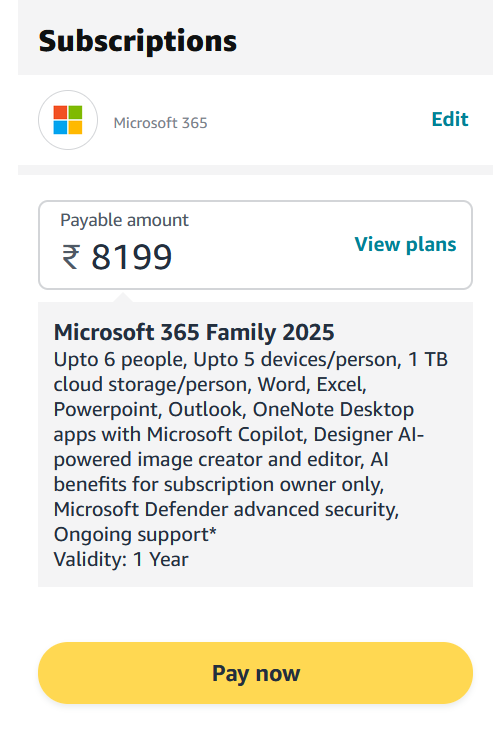Click the Upto 6 people text
The image size is (499, 745).
119,360
